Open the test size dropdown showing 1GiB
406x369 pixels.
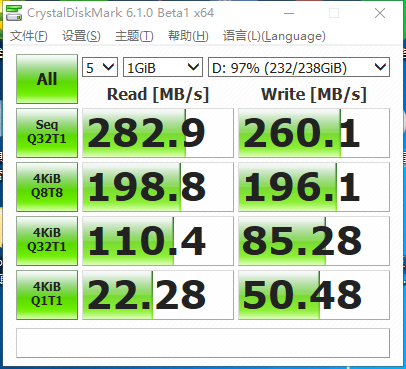click(x=163, y=68)
